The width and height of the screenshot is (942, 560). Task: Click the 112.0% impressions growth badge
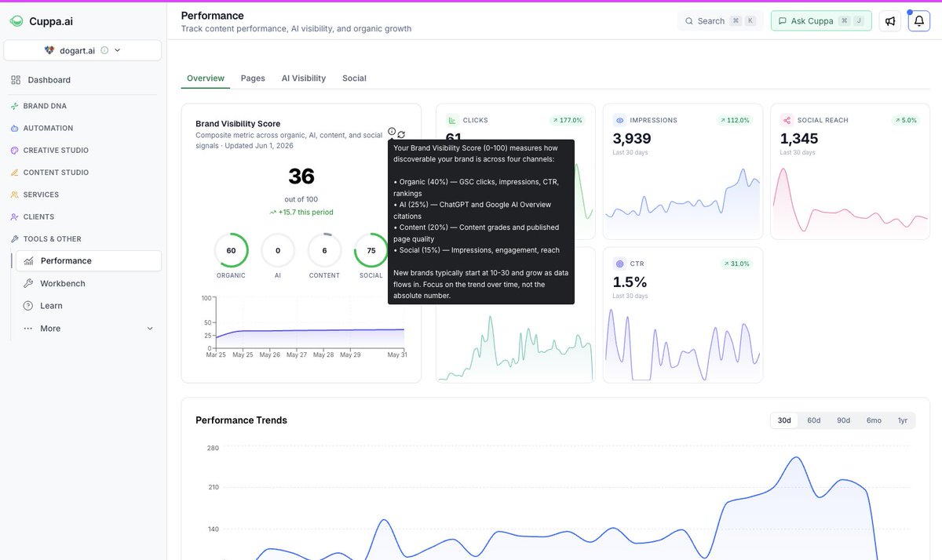pos(734,121)
